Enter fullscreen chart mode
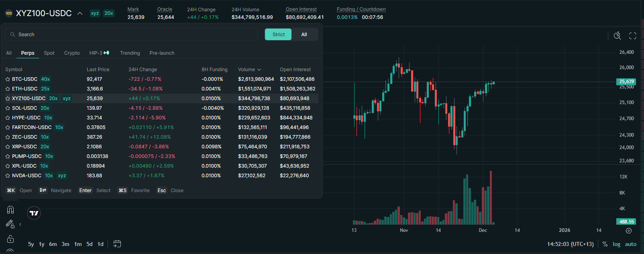The height and width of the screenshot is (254, 644). 633,36
